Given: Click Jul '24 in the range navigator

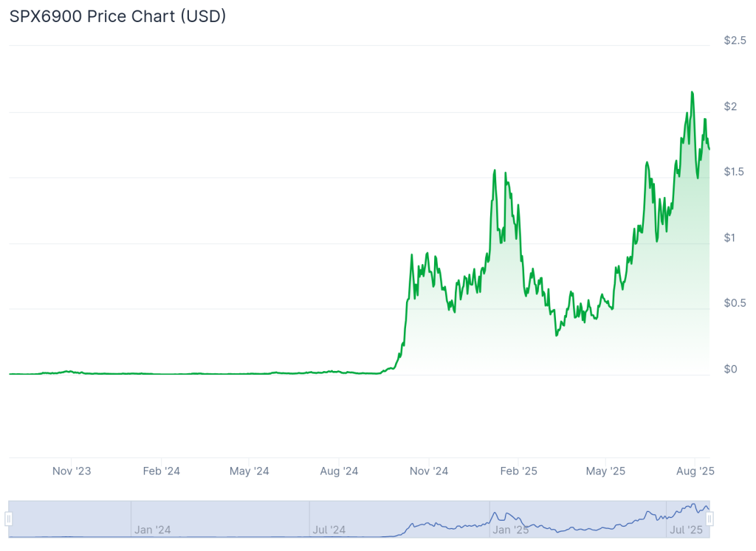Looking at the screenshot, I should [329, 530].
